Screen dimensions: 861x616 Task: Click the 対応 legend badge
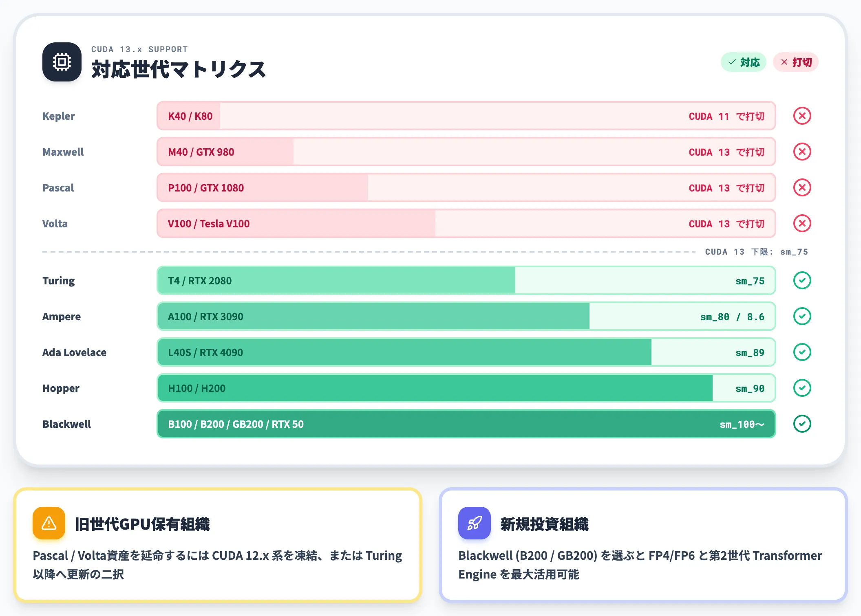744,62
